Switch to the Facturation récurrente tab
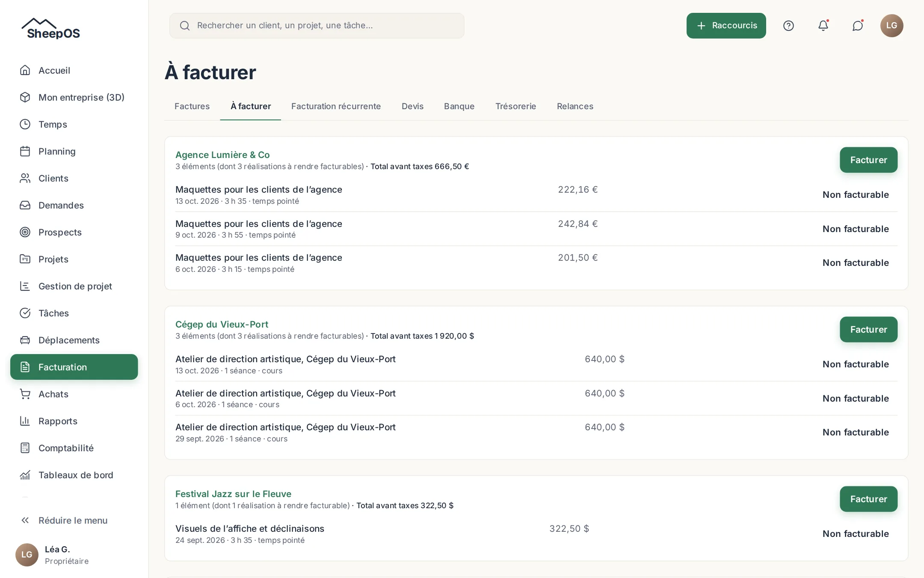924x578 pixels. (336, 106)
